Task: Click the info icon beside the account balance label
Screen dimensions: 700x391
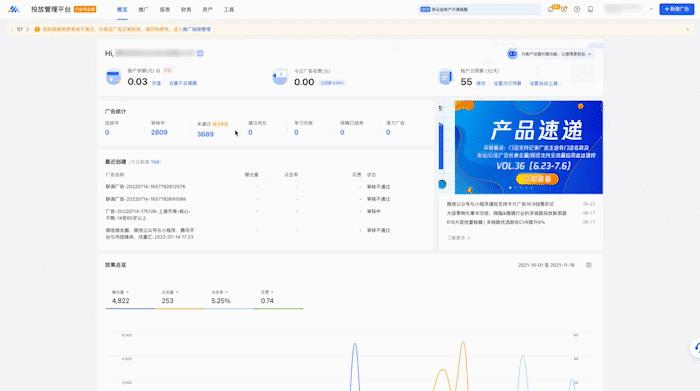Action: (x=158, y=71)
